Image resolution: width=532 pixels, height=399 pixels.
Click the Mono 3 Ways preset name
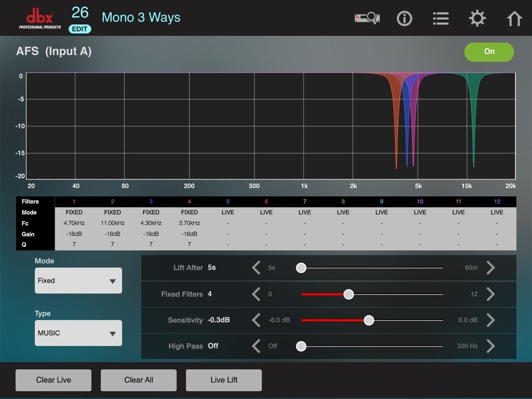coord(141,18)
